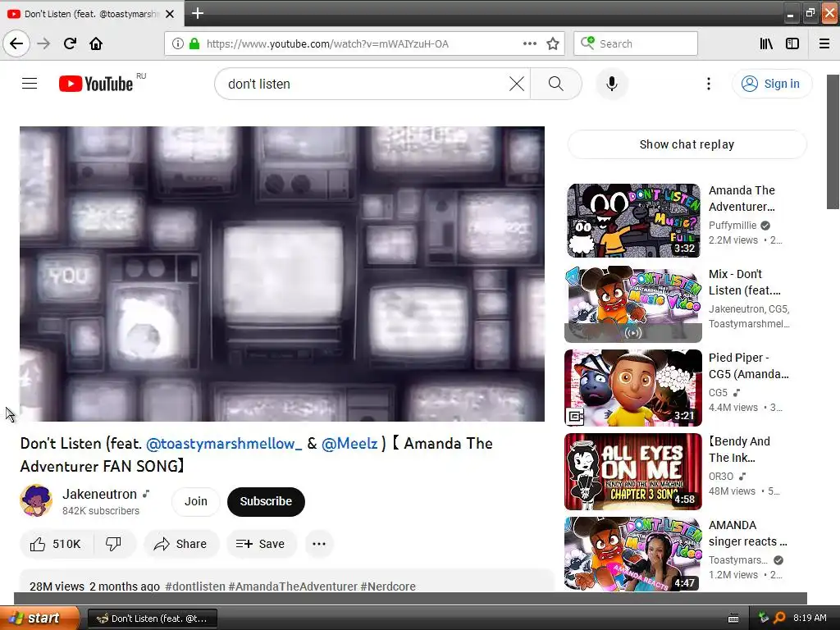This screenshot has width=840, height=630.
Task: Open AMANDA singer reacts title link
Action: click(748, 533)
